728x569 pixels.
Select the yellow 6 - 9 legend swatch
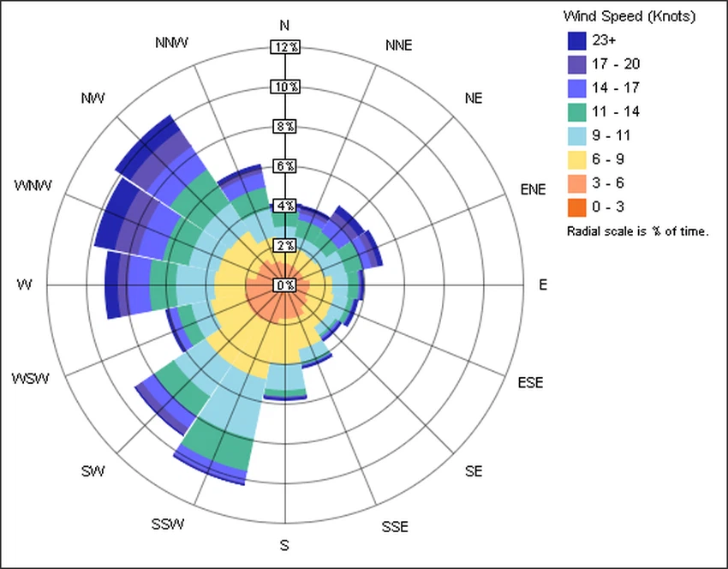[x=576, y=159]
